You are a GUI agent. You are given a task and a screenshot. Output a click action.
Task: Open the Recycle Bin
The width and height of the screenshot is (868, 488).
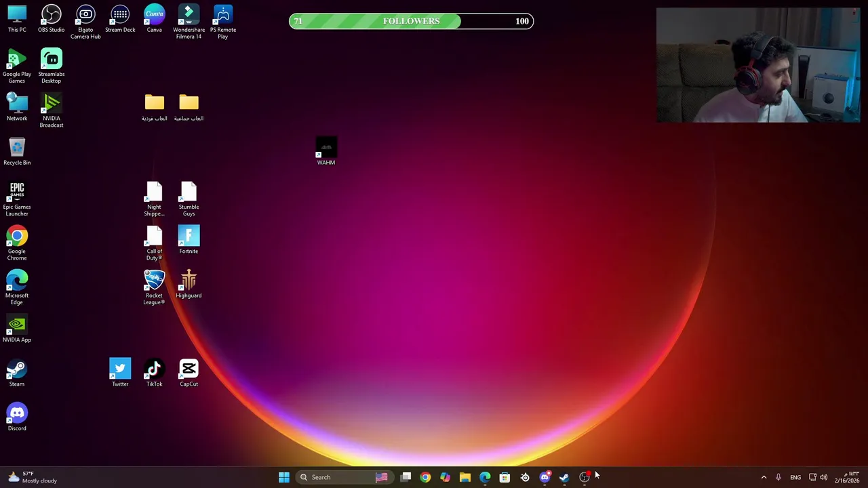click(17, 151)
